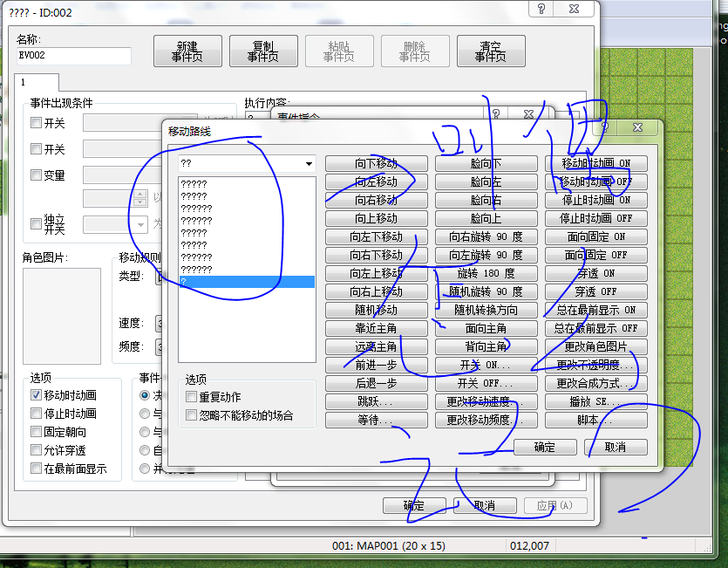Confirm the move route with 确定

click(x=545, y=447)
